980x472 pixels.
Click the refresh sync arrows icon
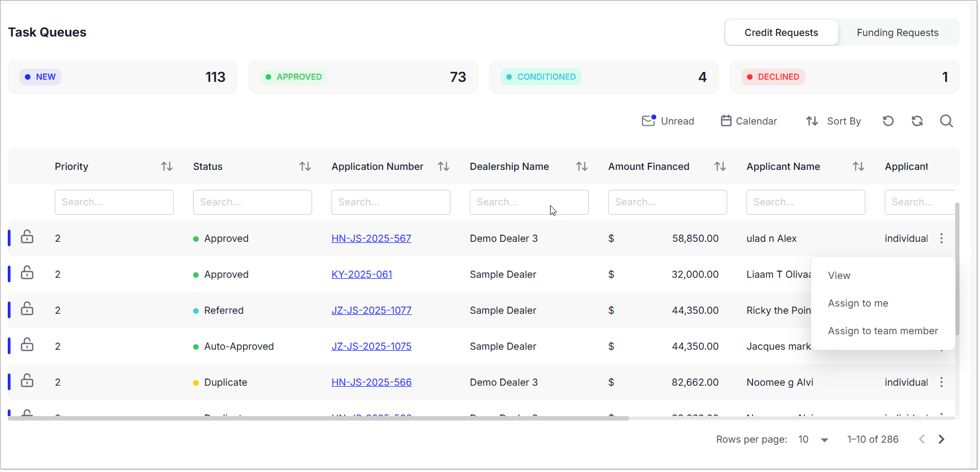point(917,121)
